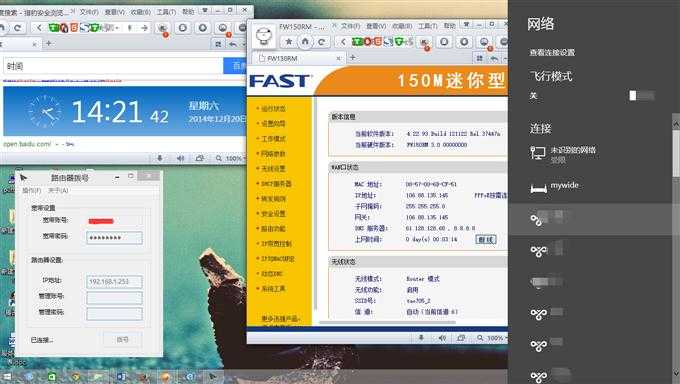Click the open.baidu.com link below the clock

click(27, 144)
